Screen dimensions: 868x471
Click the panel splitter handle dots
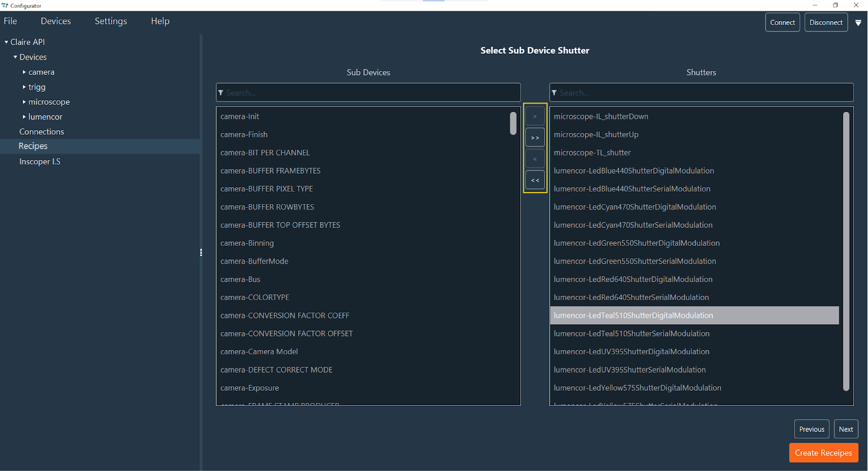pos(201,252)
